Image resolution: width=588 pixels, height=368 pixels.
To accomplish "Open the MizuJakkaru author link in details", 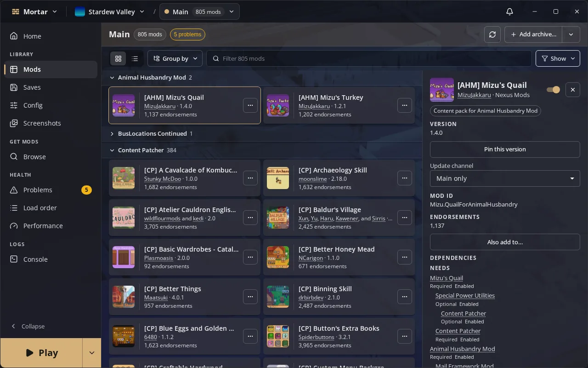I will point(474,95).
